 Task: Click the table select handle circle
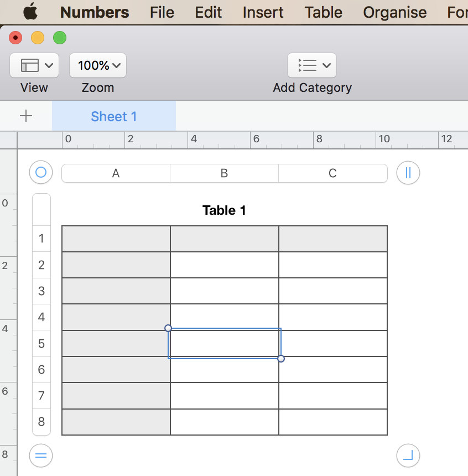41,173
